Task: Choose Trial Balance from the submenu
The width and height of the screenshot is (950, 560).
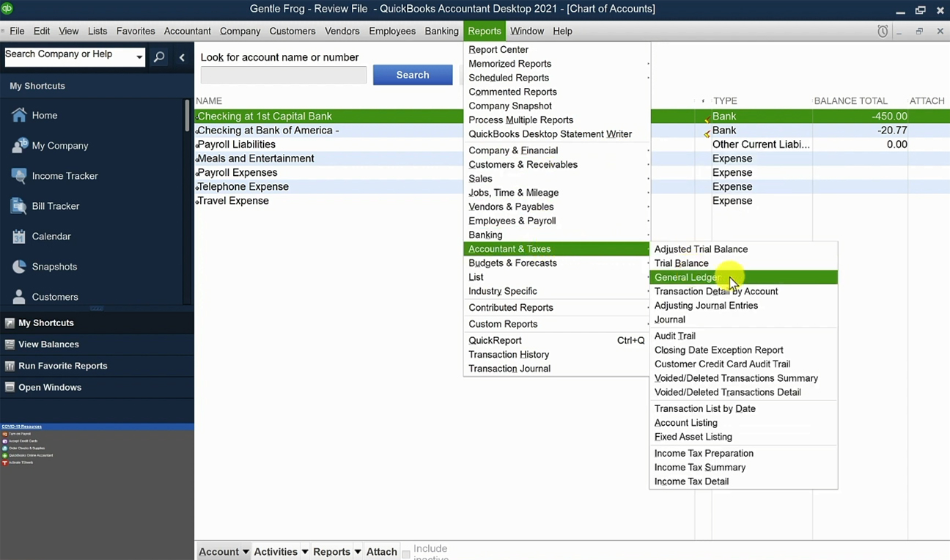Action: pyautogui.click(x=743, y=263)
